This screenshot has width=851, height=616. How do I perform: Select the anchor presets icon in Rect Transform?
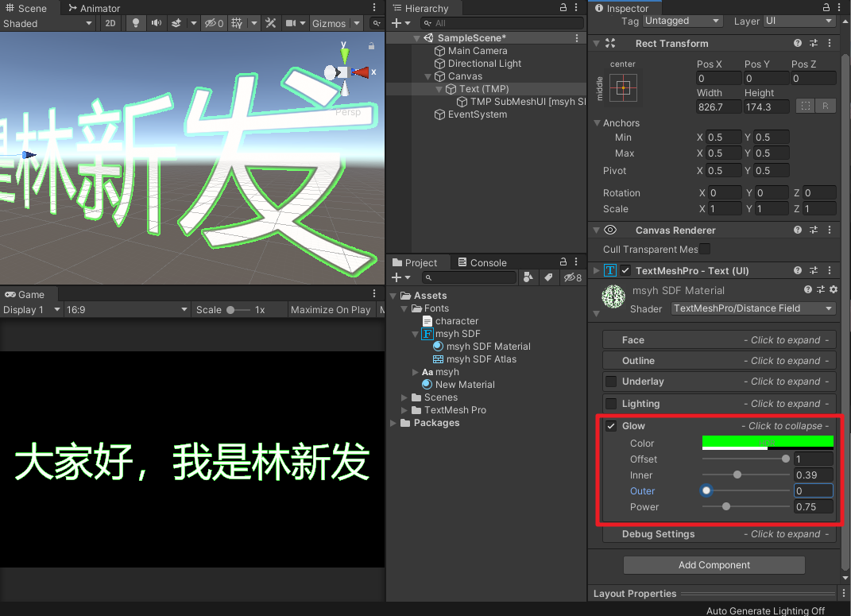(624, 88)
